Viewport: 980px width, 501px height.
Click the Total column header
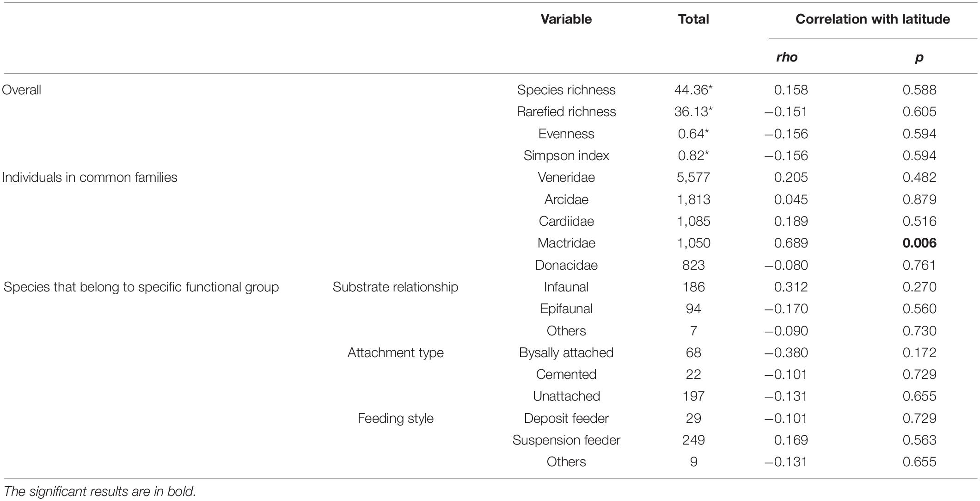click(x=693, y=19)
